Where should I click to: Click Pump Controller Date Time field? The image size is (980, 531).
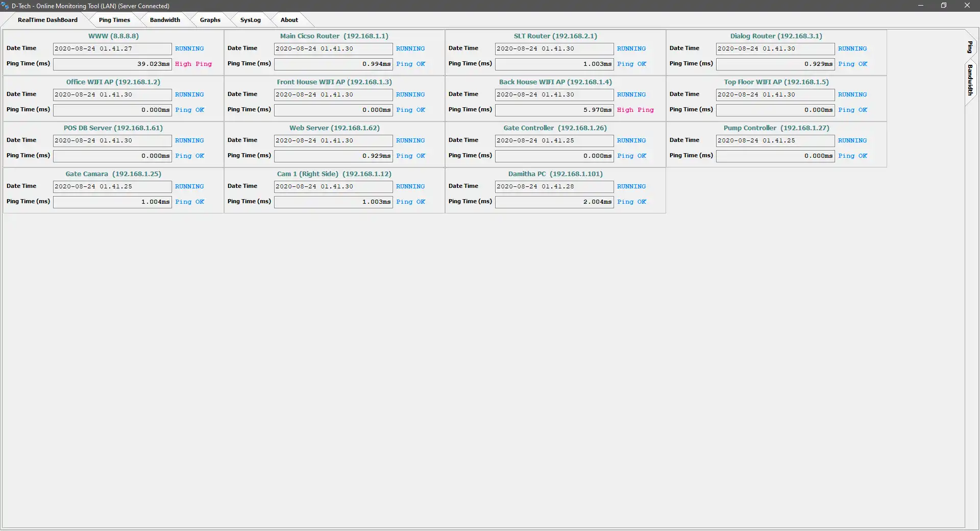[x=775, y=141]
